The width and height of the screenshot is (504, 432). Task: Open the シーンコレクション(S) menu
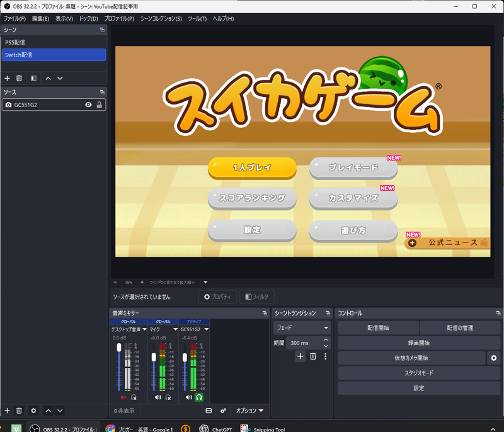[161, 19]
